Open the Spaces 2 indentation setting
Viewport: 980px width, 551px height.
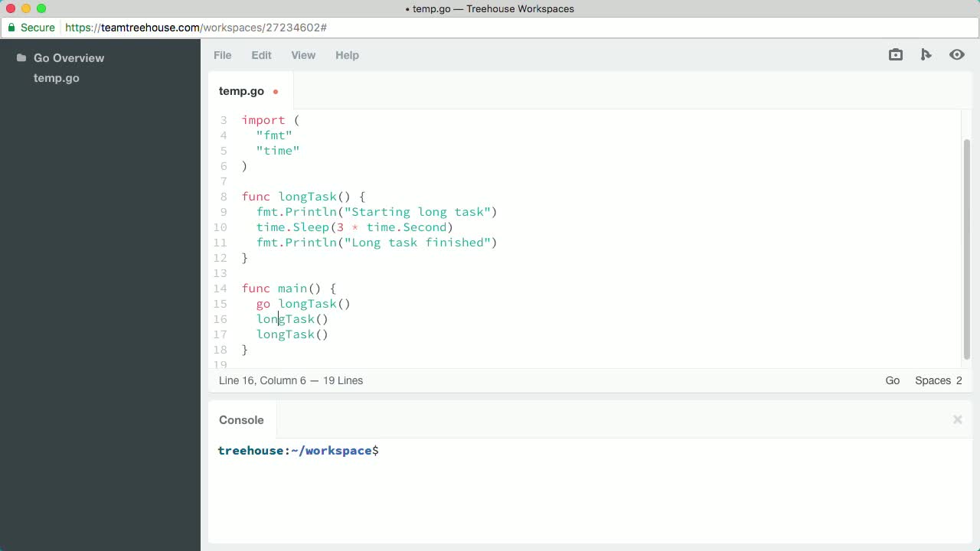coord(938,380)
